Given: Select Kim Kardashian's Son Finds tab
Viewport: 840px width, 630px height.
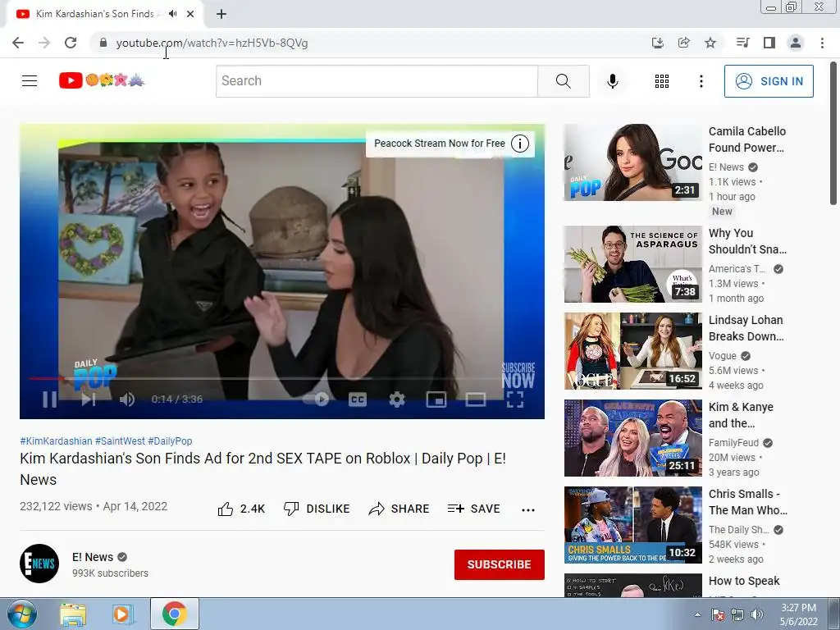Looking at the screenshot, I should pos(104,14).
